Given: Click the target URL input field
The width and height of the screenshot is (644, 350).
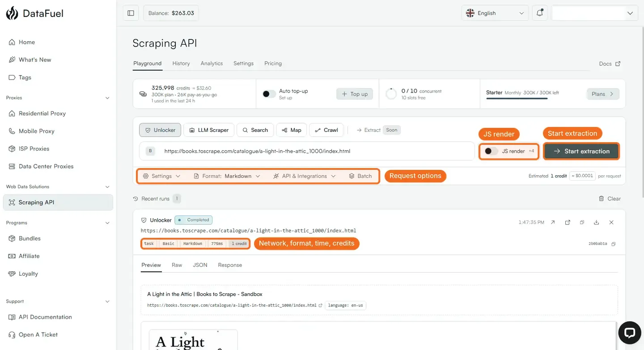Looking at the screenshot, I should [x=307, y=151].
